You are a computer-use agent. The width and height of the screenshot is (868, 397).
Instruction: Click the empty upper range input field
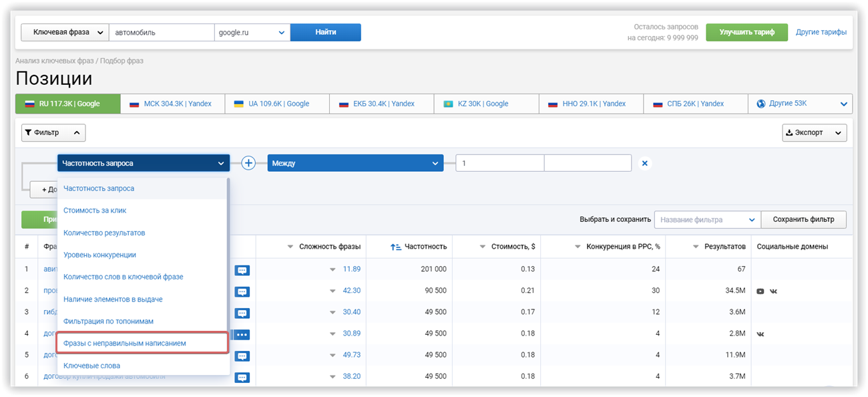coord(588,163)
